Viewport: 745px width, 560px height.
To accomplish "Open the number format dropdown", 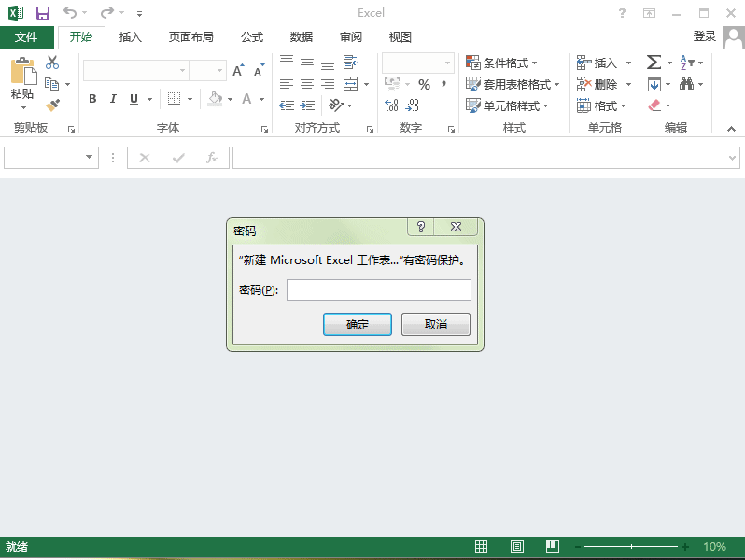I will click(x=447, y=63).
